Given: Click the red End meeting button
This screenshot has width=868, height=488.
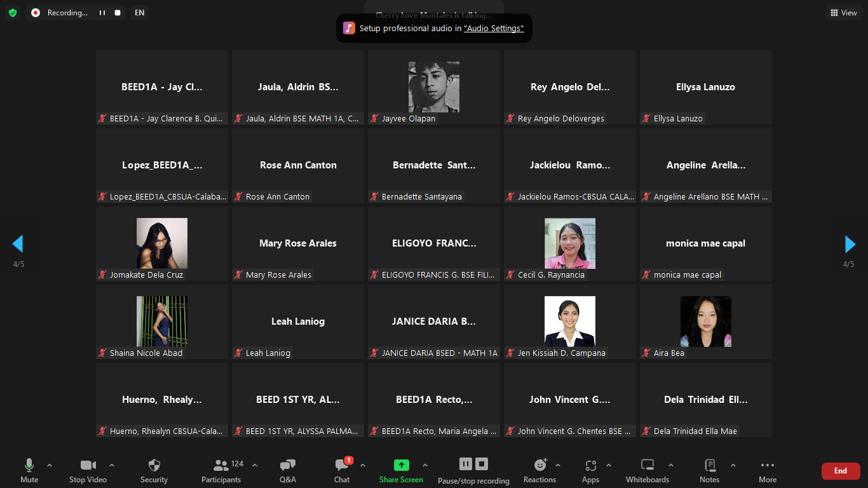Looking at the screenshot, I should [840, 471].
